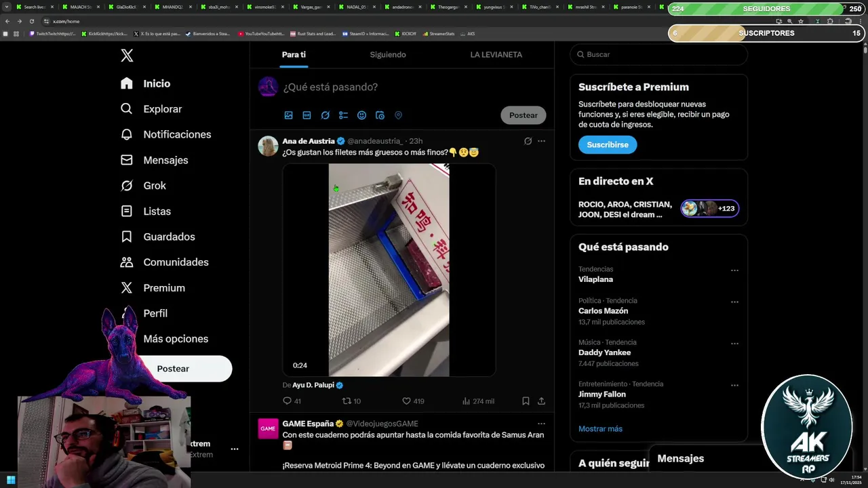Bookmark the Ana de Austria post
868x488 pixels.
click(526, 401)
